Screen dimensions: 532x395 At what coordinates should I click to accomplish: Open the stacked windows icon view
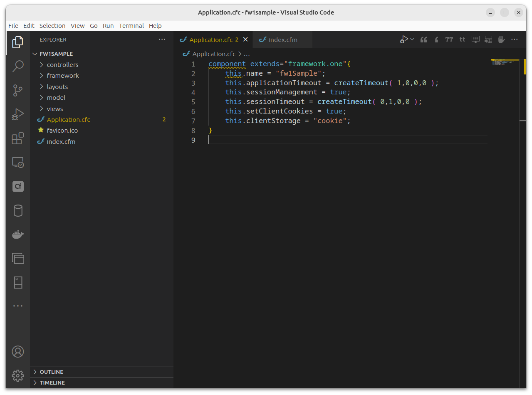[18, 259]
